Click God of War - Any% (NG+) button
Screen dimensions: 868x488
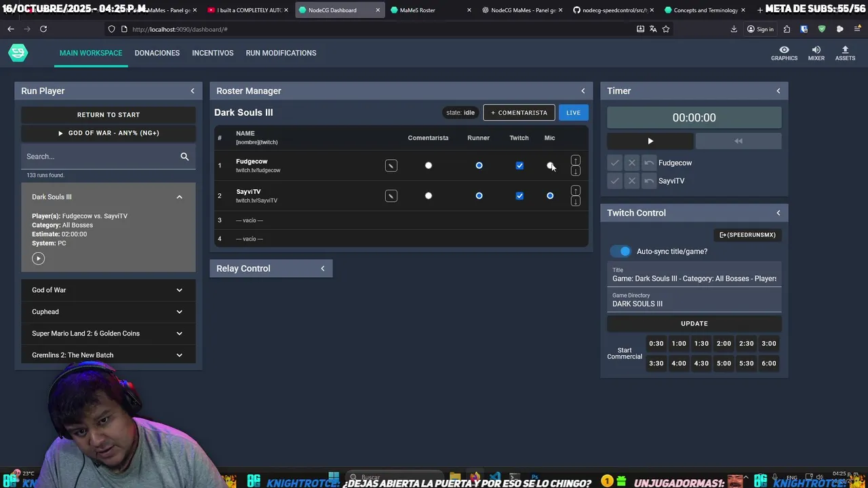point(108,133)
